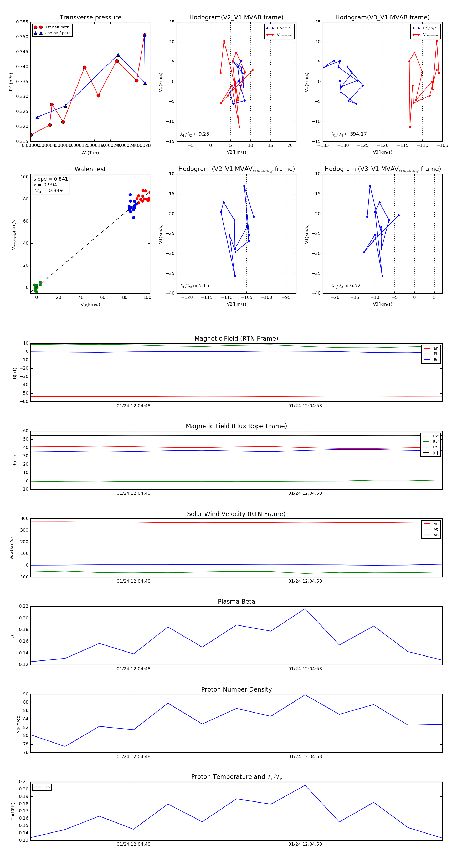Click '01/24 12:04:53' tick under Proton Temperature
Viewport: 473px width, 868px height.
[x=305, y=844]
